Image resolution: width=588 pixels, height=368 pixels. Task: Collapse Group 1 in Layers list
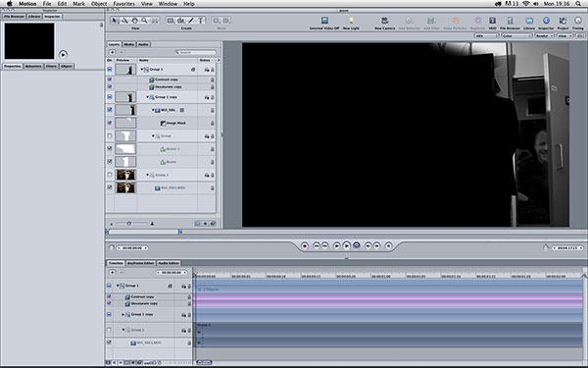(x=142, y=70)
